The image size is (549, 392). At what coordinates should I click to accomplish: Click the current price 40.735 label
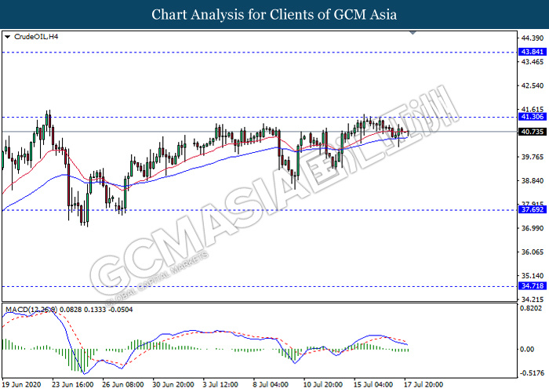pos(533,132)
